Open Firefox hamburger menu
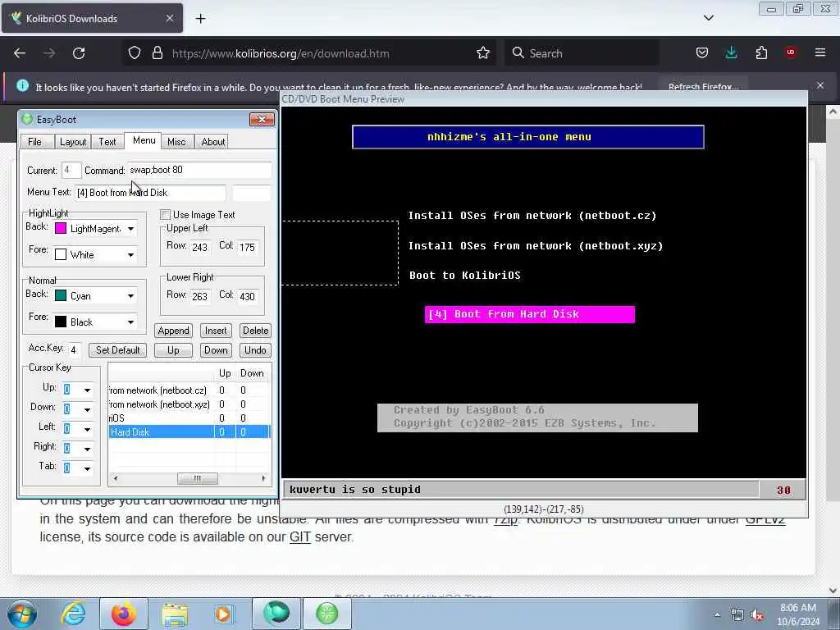The height and width of the screenshot is (630, 840). (820, 52)
